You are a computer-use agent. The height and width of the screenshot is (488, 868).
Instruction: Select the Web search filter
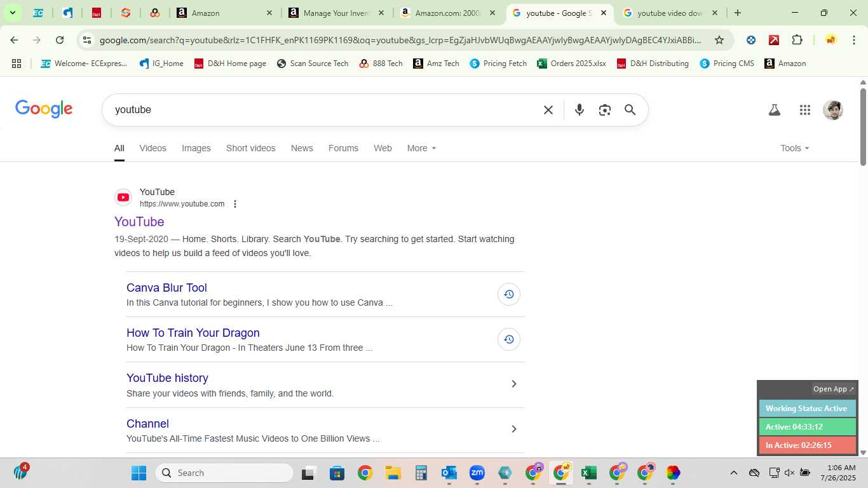pos(383,148)
